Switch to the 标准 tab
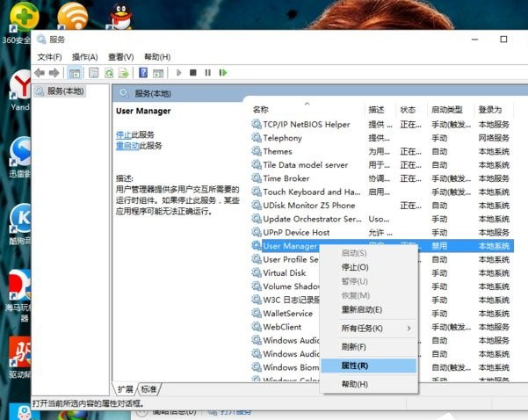This screenshot has height=420, width=528. point(149,389)
